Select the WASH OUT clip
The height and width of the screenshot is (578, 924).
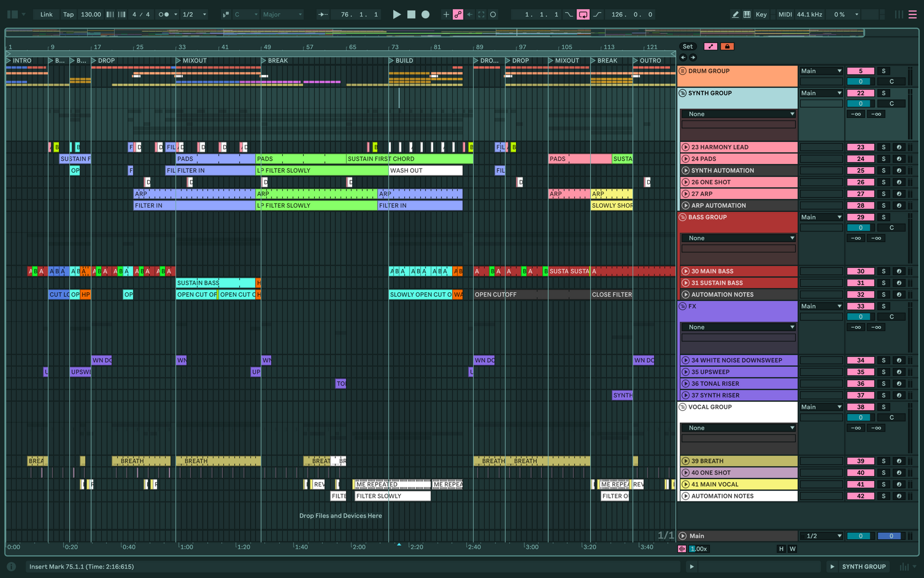(426, 171)
